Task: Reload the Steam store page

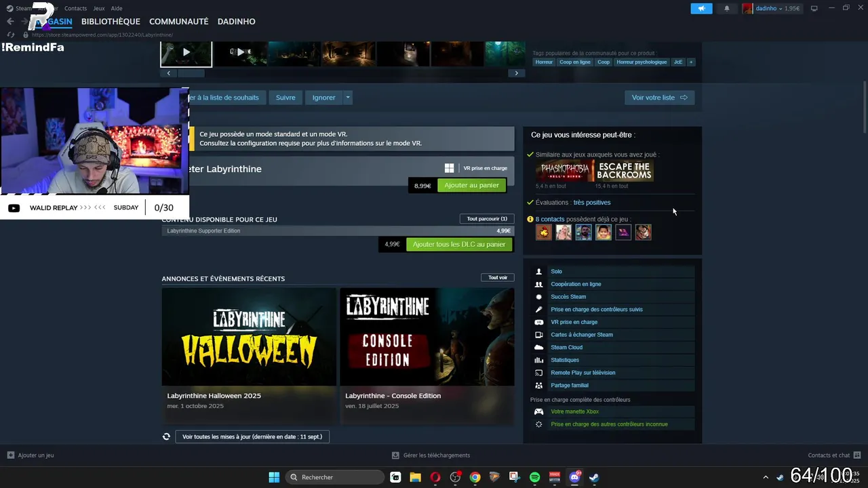Action: pos(11,35)
